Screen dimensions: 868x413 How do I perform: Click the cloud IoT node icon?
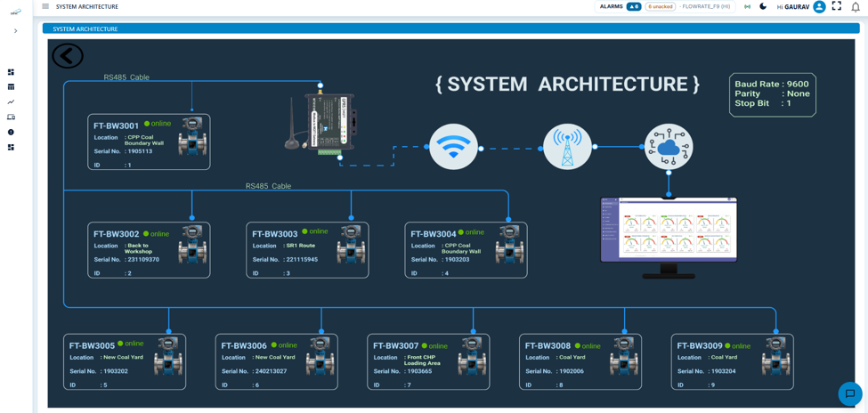pos(669,147)
